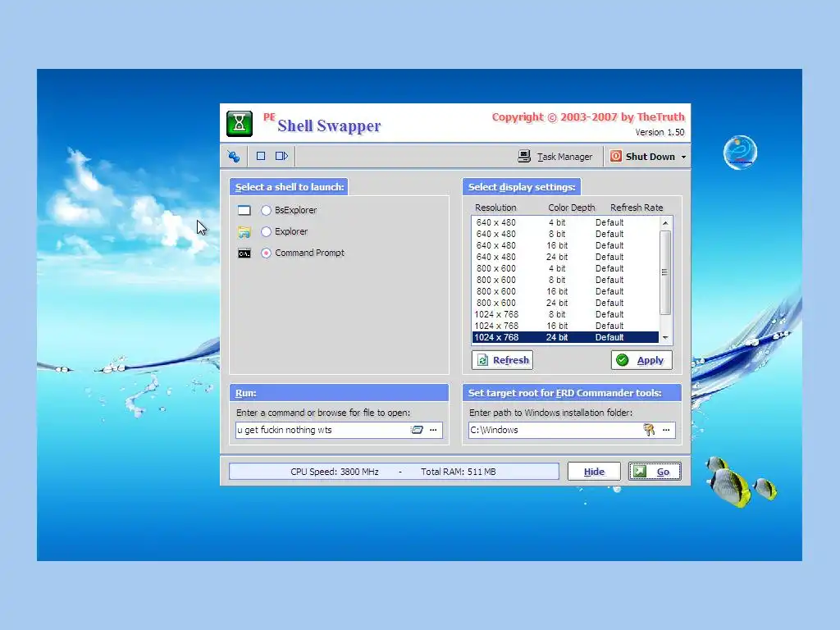Select the Command Prompt radio button
The width and height of the screenshot is (840, 630).
click(267, 253)
